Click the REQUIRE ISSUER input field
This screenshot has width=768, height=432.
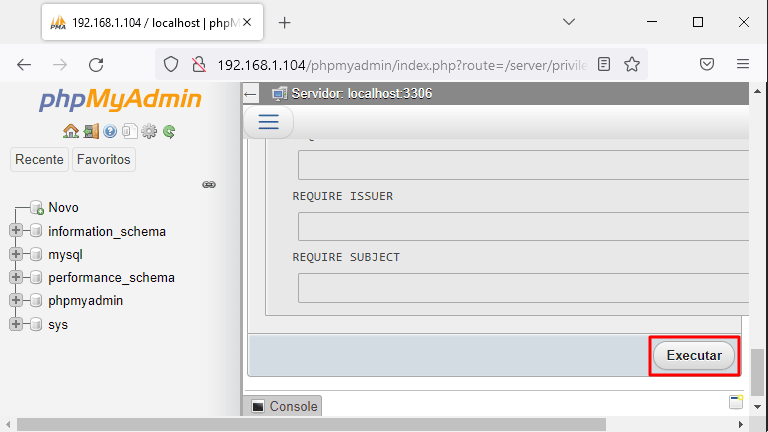[x=523, y=226]
